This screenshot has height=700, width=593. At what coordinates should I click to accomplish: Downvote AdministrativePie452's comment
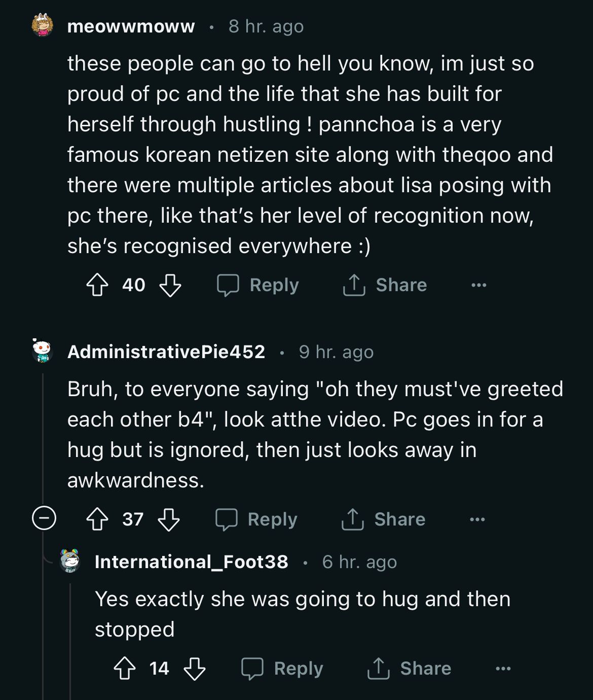point(169,519)
